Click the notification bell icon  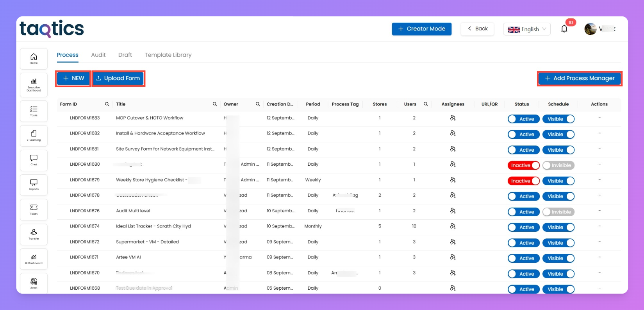[564, 29]
